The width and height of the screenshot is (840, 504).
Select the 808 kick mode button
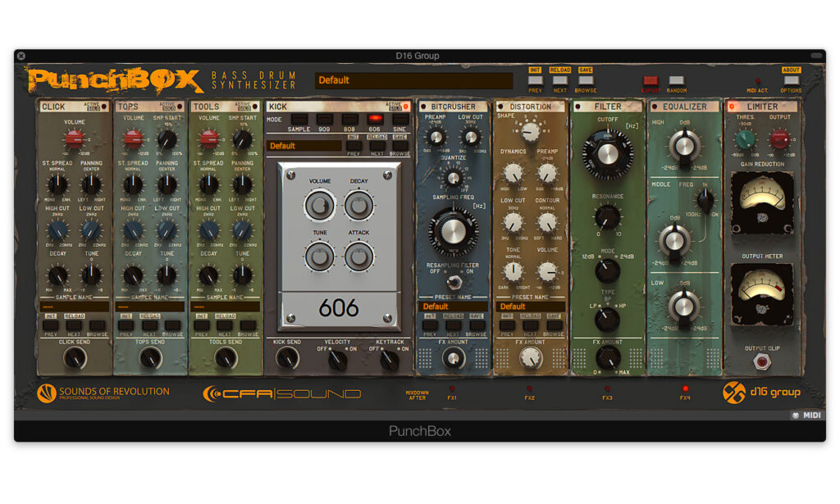click(349, 119)
